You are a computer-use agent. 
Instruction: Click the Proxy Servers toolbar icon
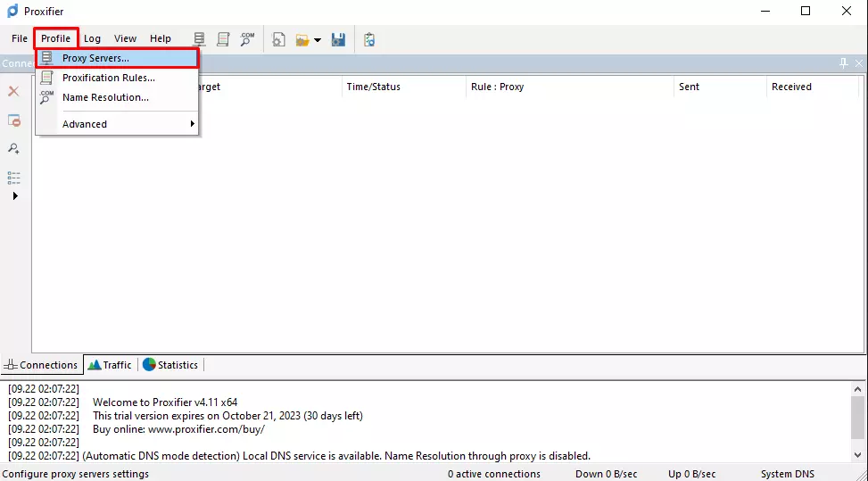point(199,39)
